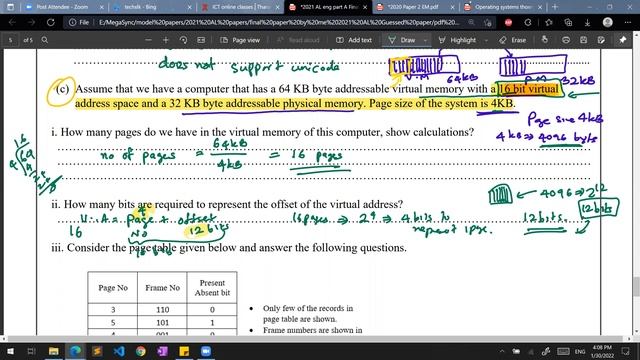This screenshot has width=640, height=360.
Task: Expand Highlight color options dropdown
Action: (486, 40)
